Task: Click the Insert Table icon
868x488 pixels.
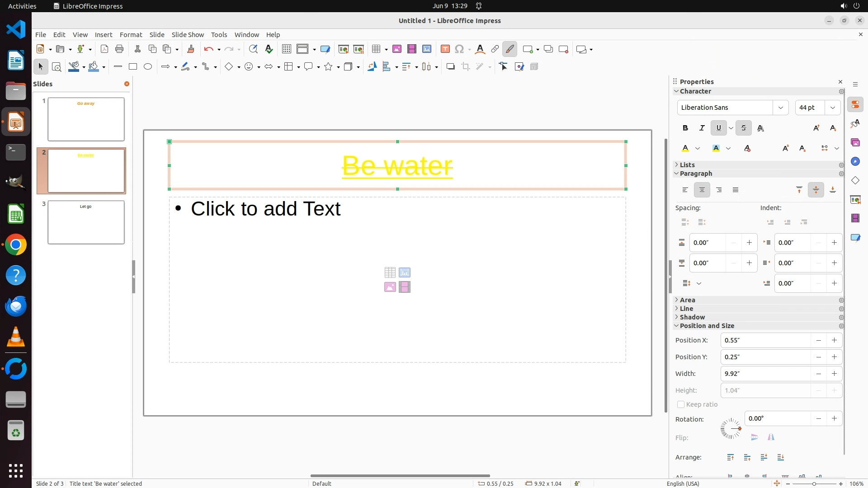Action: click(x=376, y=49)
